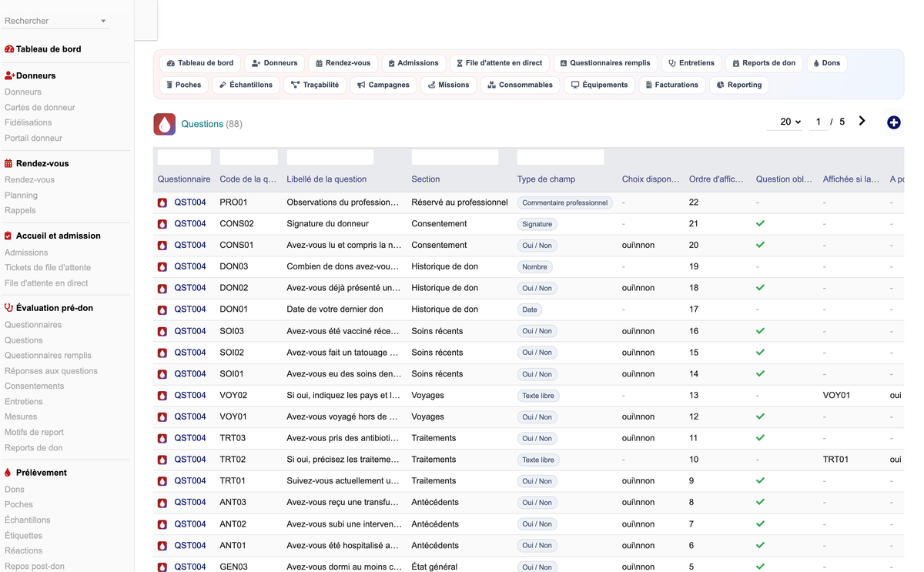Open the Missions top tab

[x=449, y=85]
